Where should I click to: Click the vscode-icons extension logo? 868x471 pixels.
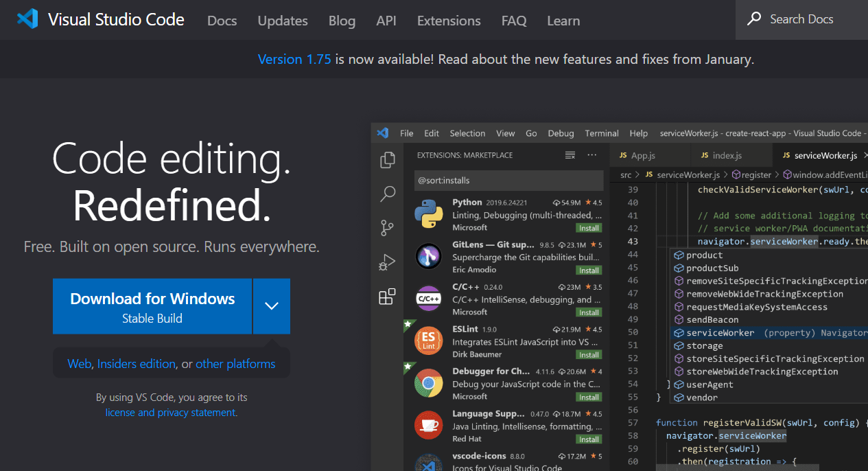(x=428, y=463)
